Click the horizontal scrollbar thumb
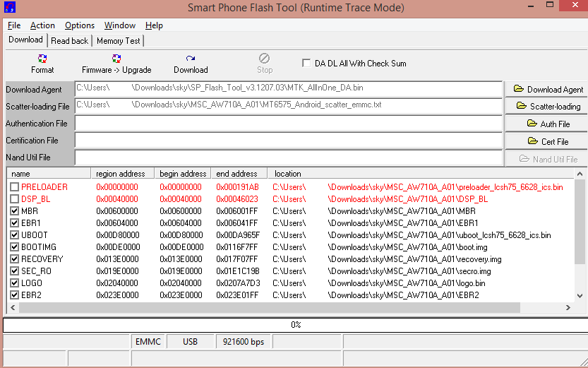 [x=269, y=307]
